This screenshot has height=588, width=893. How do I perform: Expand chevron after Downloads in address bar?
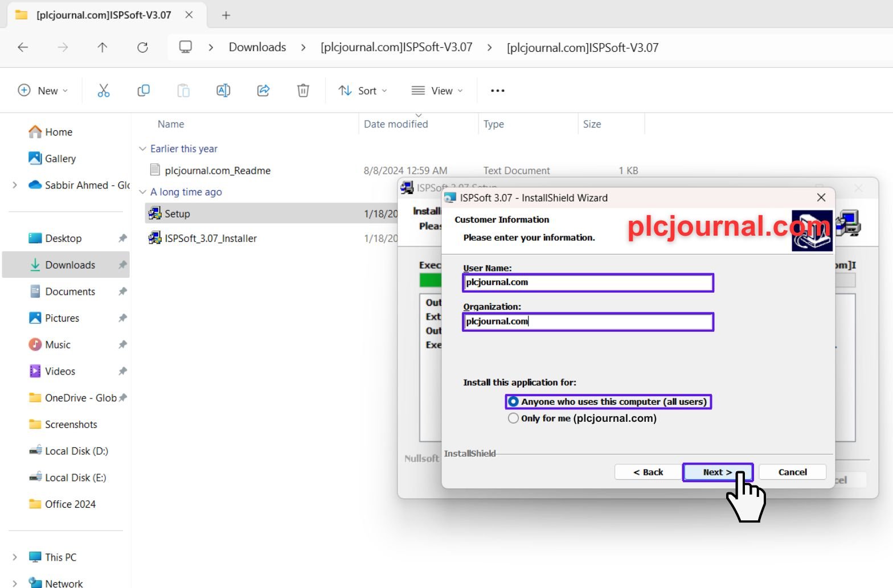pyautogui.click(x=303, y=47)
